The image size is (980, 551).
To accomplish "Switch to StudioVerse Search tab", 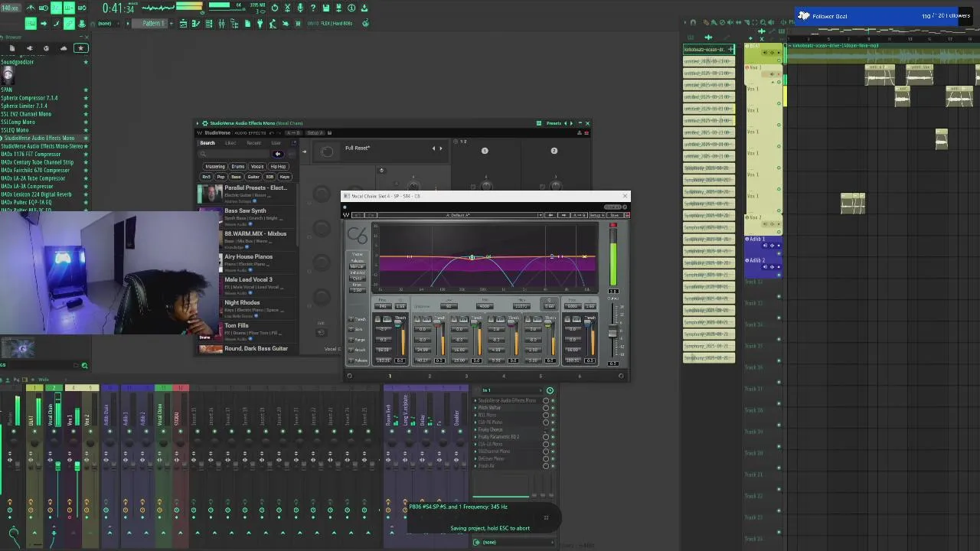I will coord(207,143).
